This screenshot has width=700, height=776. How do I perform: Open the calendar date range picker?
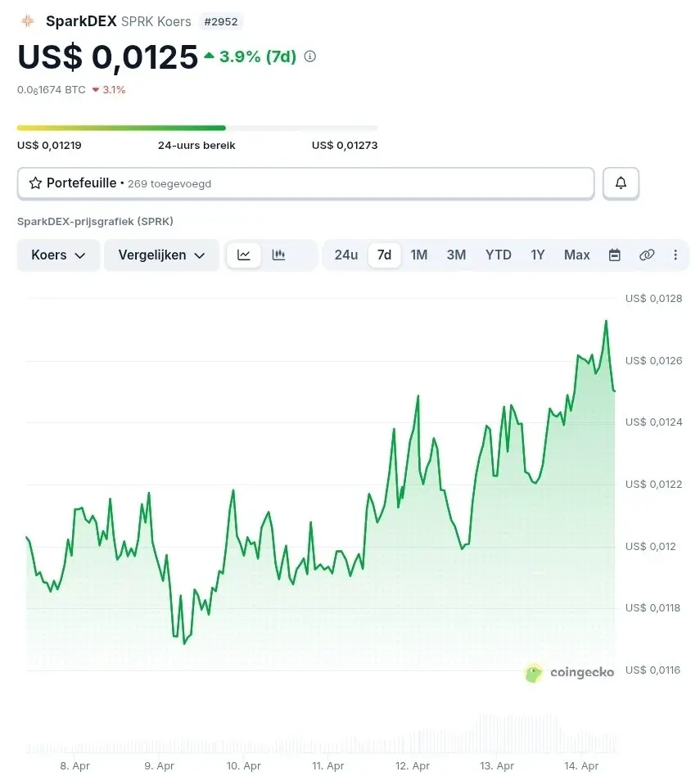click(x=615, y=255)
